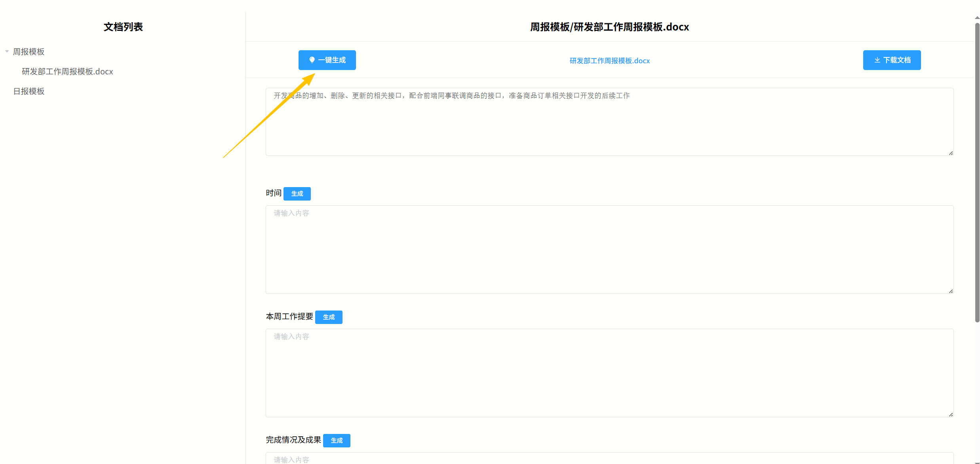Click 生成 next to 完成情况及成果
980x464 pixels.
[337, 441]
